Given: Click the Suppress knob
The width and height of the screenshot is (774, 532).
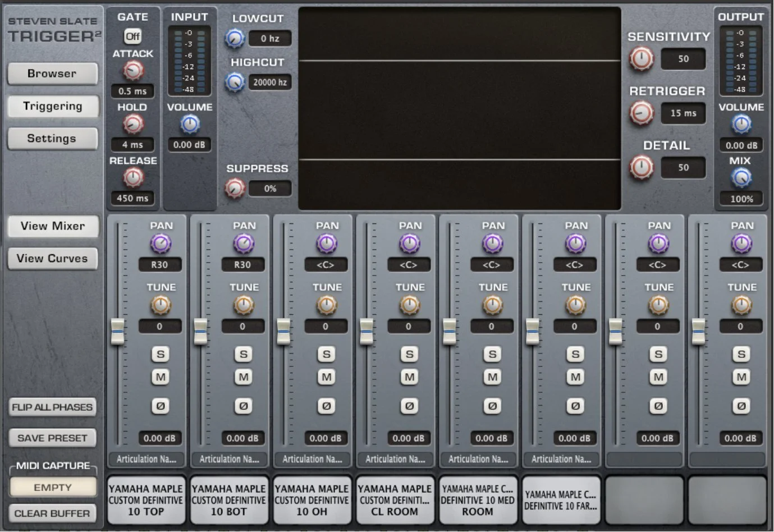Looking at the screenshot, I should coord(235,189).
